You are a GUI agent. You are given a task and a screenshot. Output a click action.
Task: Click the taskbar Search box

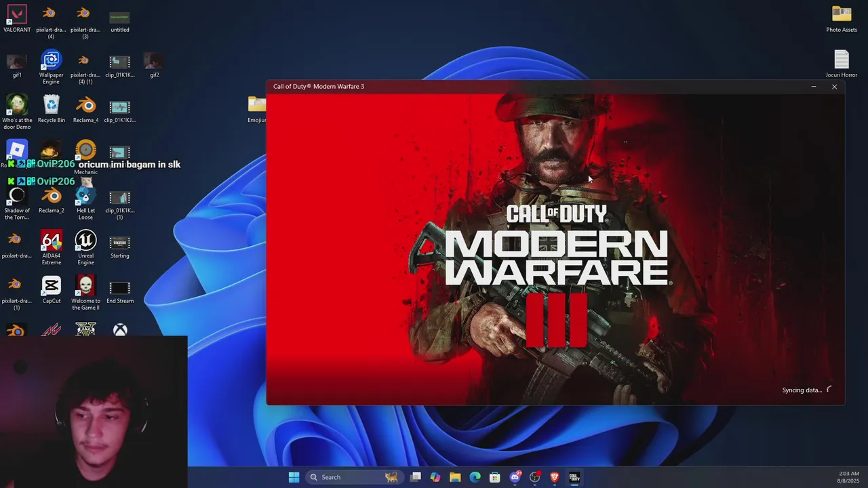coord(355,477)
